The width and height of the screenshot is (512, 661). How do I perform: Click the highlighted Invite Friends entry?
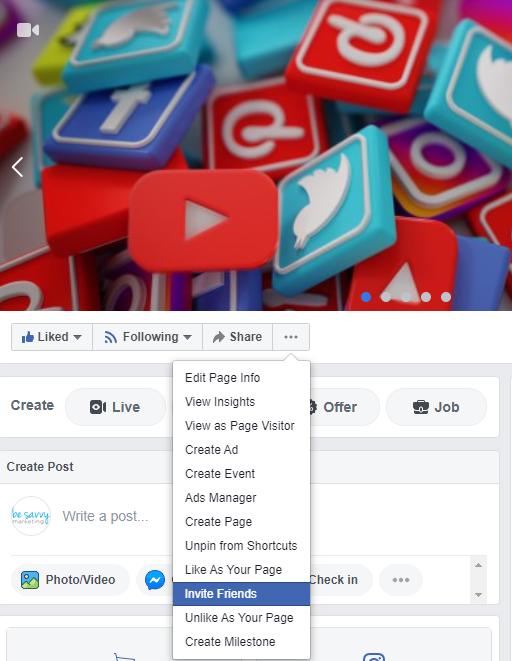tap(241, 594)
